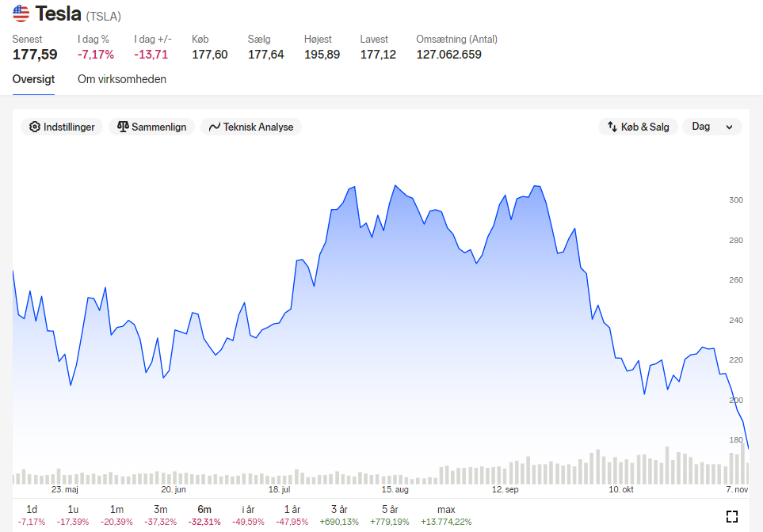Click the US flag icon beside Tesla
This screenshot has height=532, width=763.
click(x=21, y=13)
